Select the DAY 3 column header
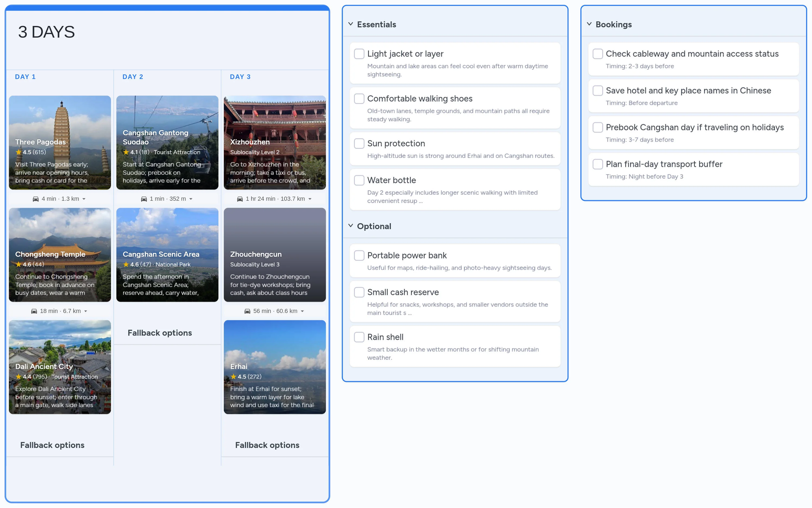812x508 pixels. [240, 77]
